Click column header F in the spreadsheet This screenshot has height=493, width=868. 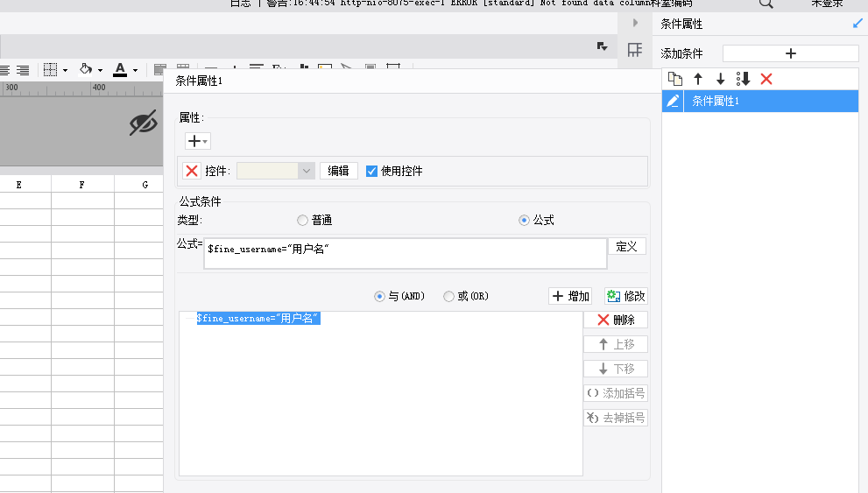point(82,185)
